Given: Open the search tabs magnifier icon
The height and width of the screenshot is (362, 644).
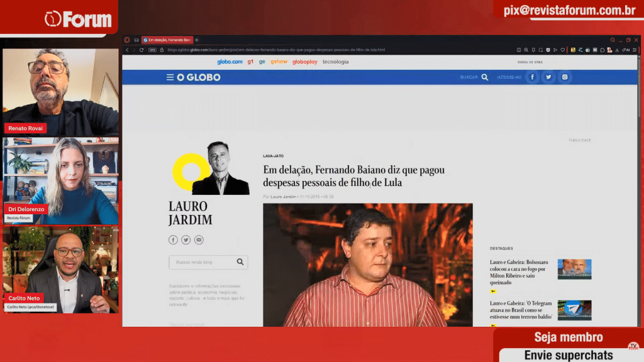Looking at the screenshot, I should (613, 40).
